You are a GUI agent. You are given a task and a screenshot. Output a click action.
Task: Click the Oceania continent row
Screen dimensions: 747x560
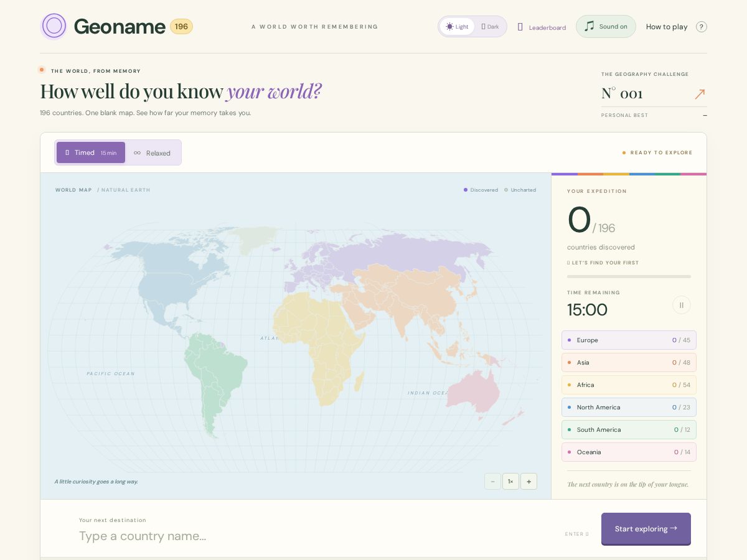[629, 452]
